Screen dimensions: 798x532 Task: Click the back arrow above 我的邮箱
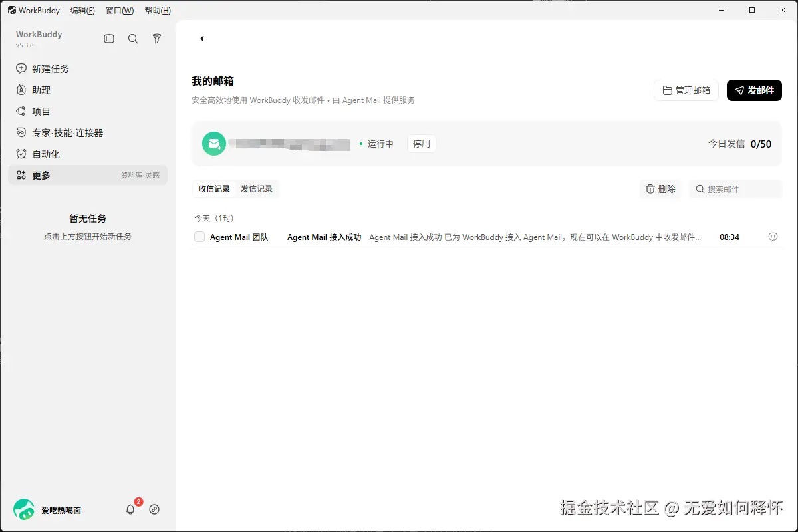tap(201, 39)
